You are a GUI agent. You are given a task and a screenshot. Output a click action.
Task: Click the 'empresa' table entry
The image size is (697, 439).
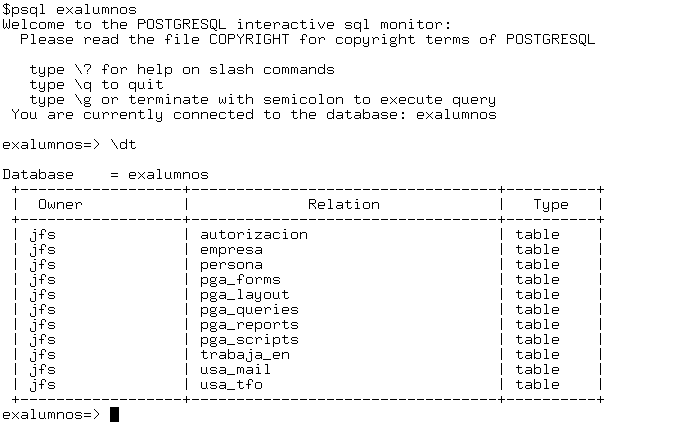(x=231, y=250)
